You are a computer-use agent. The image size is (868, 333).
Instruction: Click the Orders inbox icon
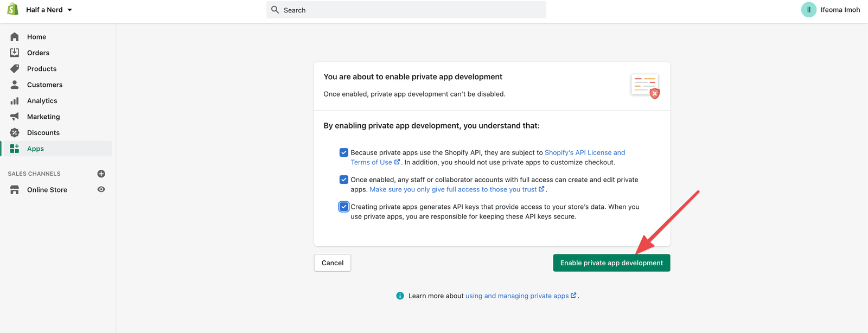15,53
